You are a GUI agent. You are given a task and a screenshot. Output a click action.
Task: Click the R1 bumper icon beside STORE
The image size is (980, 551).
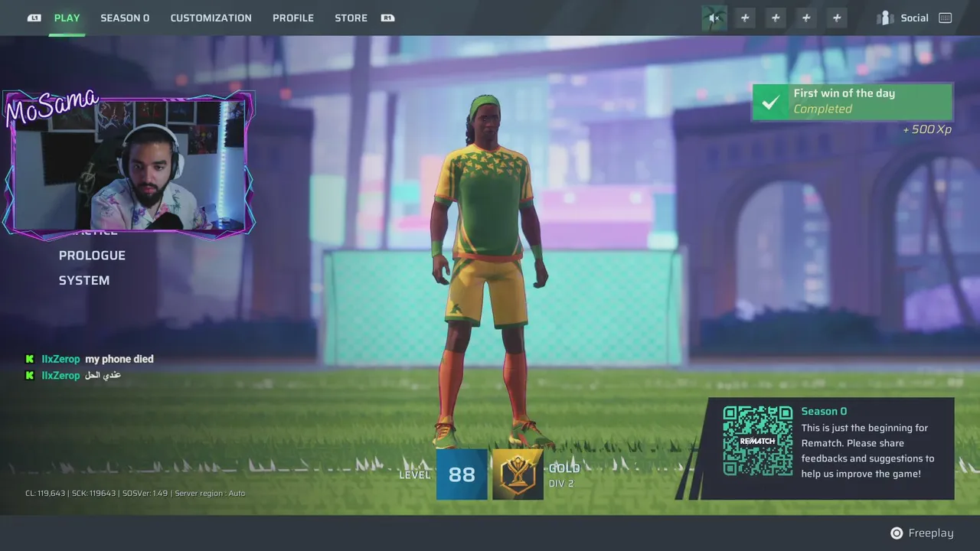pos(388,18)
